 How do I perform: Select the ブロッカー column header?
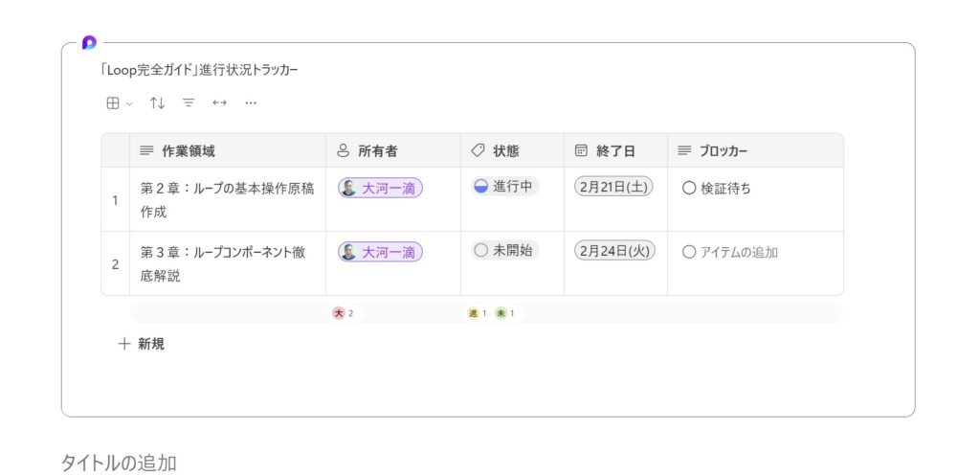coord(723,150)
